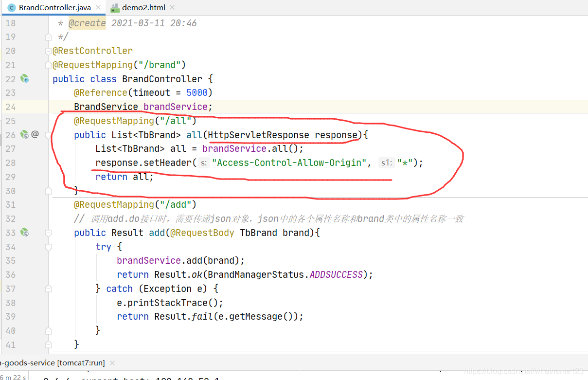Click the @Reference annotation on line 23
This screenshot has height=380, width=588.
(100, 92)
